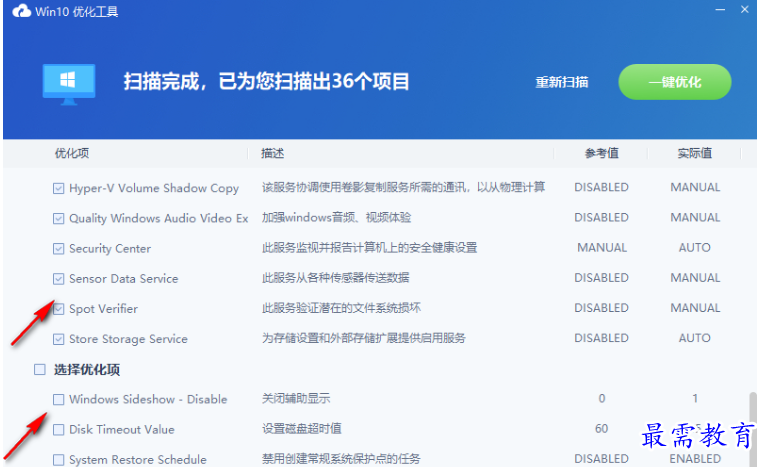763x467 pixels.
Task: Click description 为存储设置和外部存储扩展提供启用服务
Action: [363, 338]
